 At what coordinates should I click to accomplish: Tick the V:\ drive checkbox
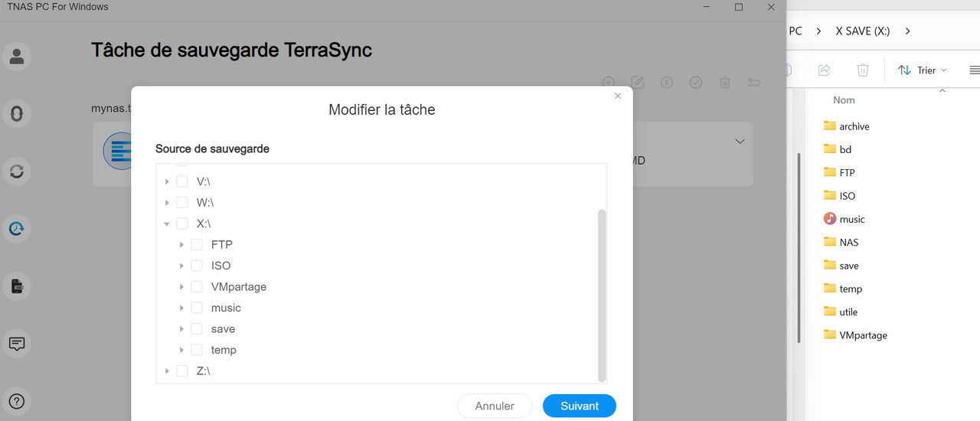182,181
